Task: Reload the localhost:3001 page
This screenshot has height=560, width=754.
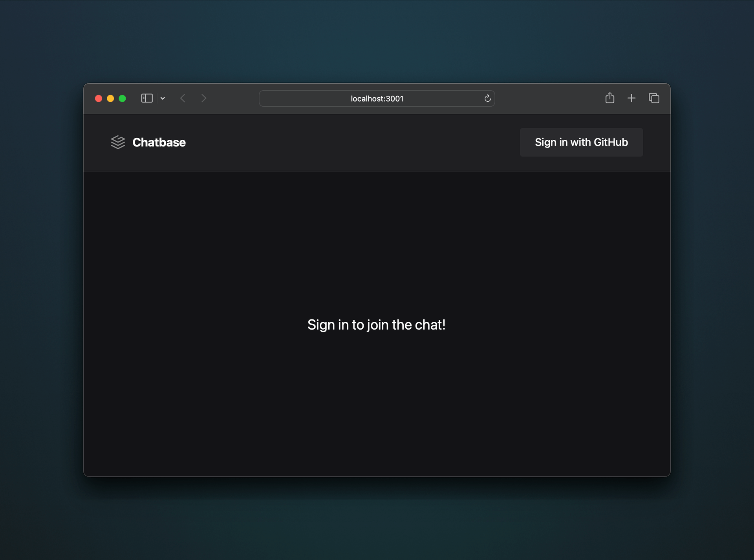Action: [487, 99]
